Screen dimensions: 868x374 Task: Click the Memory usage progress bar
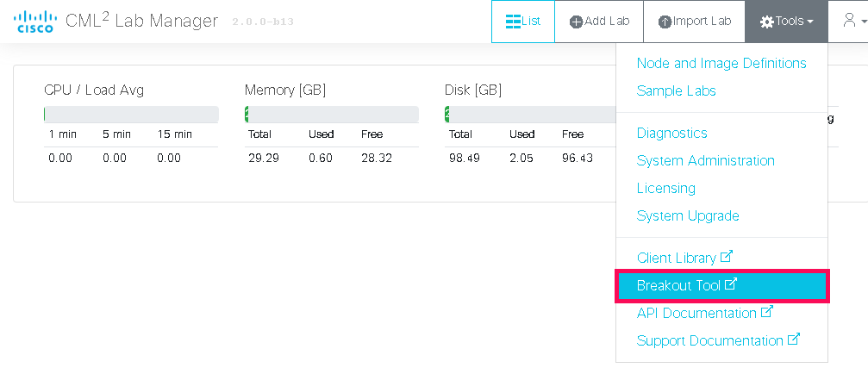332,114
